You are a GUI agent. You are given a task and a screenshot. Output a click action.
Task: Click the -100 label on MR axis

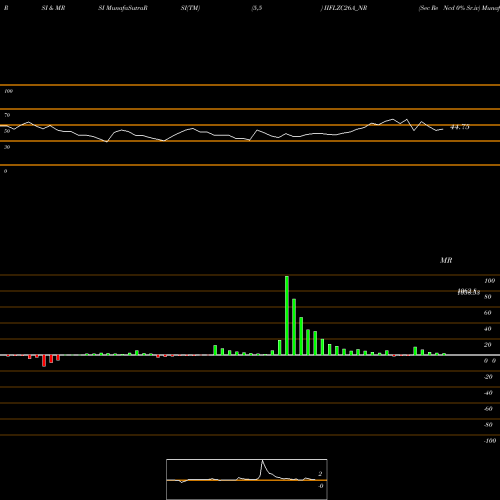tap(490, 441)
